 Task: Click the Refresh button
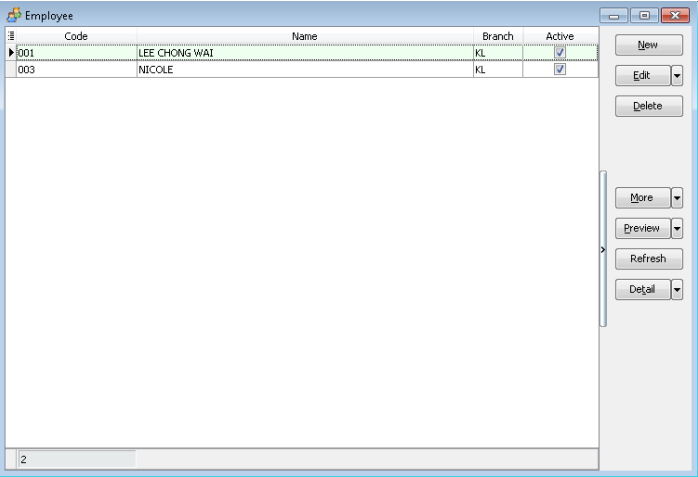[649, 259]
